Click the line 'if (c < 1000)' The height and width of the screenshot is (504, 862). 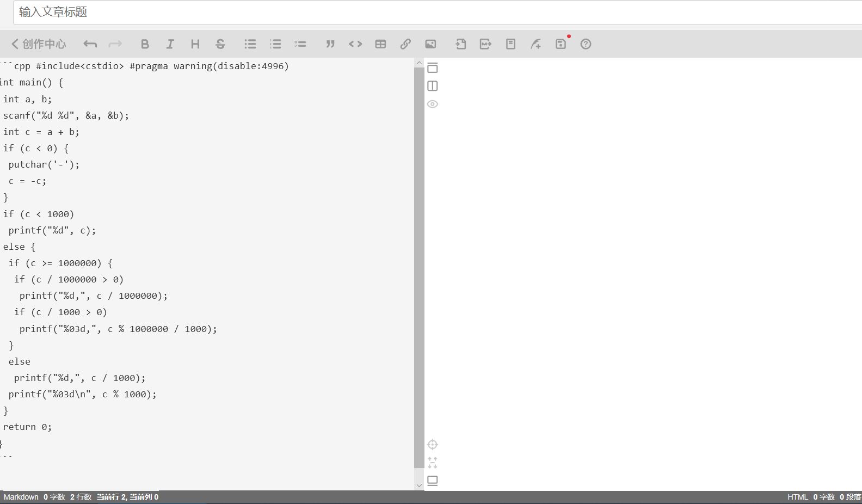click(x=39, y=214)
